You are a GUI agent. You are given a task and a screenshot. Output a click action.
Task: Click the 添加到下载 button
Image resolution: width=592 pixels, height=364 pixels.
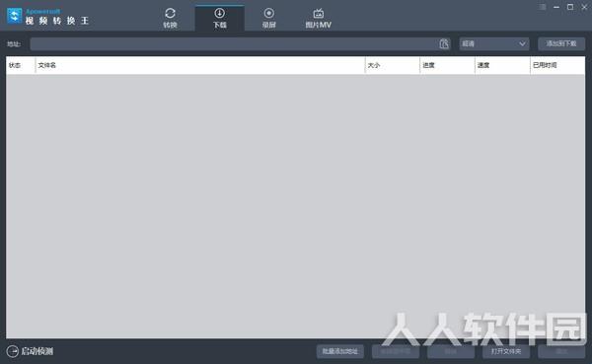[x=561, y=43]
